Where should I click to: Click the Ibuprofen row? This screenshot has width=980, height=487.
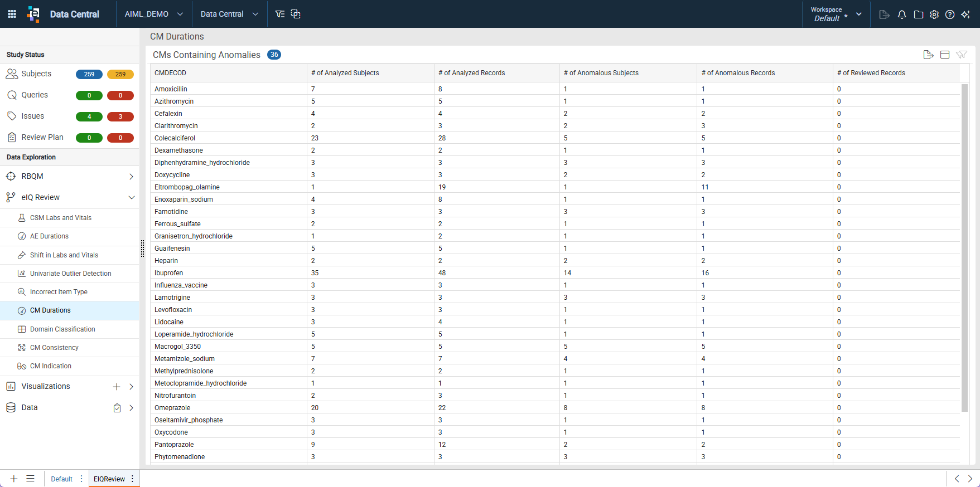(555, 273)
